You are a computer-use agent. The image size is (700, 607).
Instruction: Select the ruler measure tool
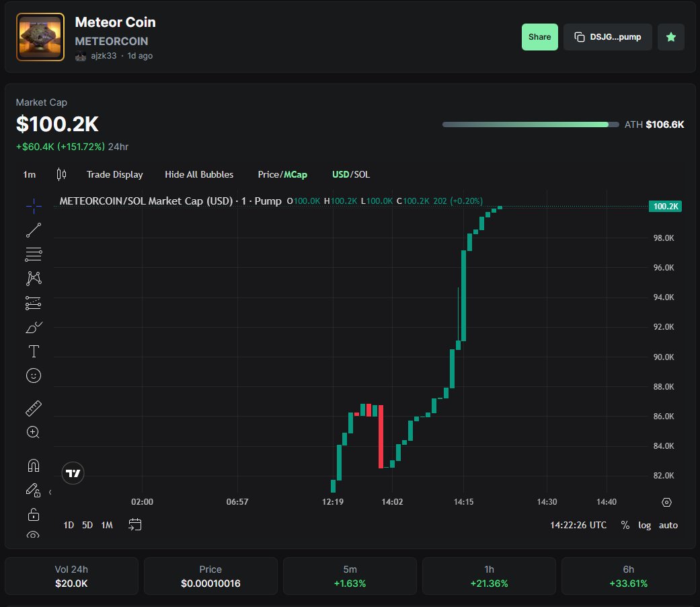[x=34, y=408]
